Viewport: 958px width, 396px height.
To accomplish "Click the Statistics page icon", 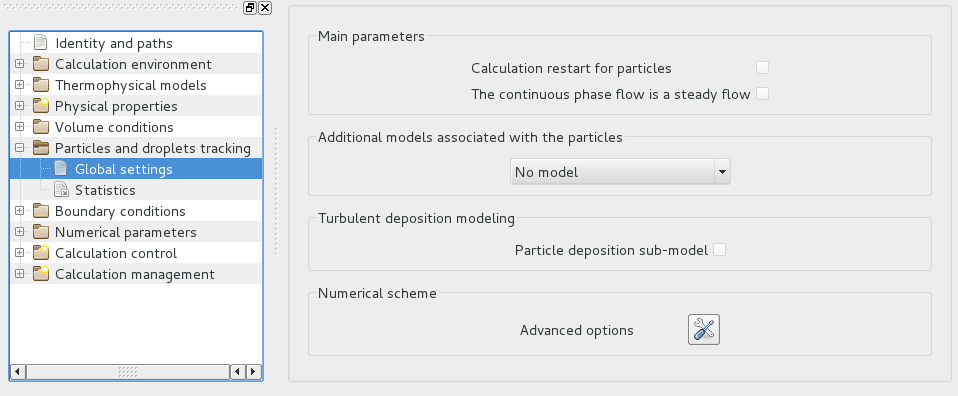I will [x=61, y=190].
